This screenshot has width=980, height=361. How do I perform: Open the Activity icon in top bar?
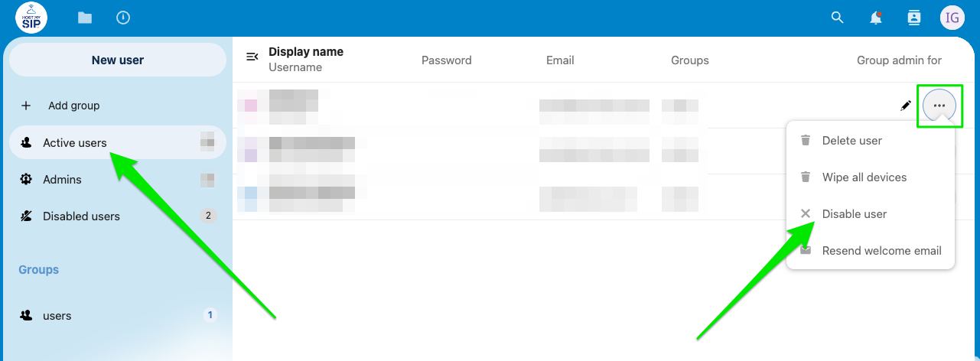click(x=123, y=18)
